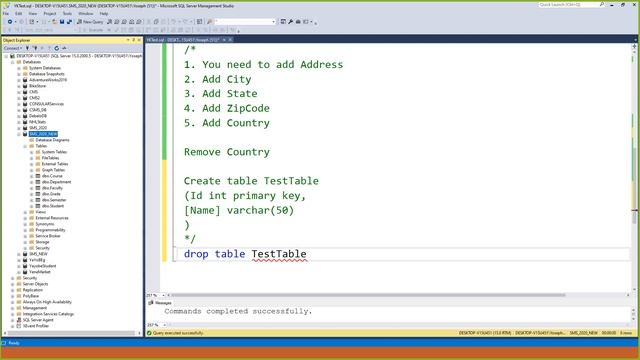
Task: Select the NHLStats database
Action: (x=38, y=122)
